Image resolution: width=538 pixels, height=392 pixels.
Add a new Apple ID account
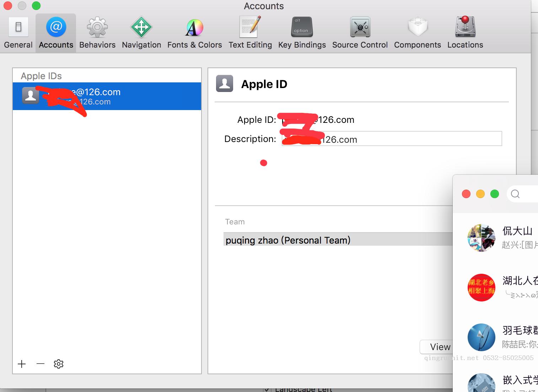pyautogui.click(x=22, y=364)
